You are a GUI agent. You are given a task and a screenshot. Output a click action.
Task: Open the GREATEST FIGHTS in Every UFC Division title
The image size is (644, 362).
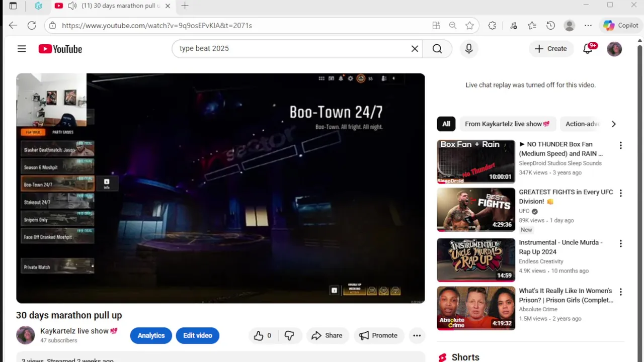tap(566, 197)
